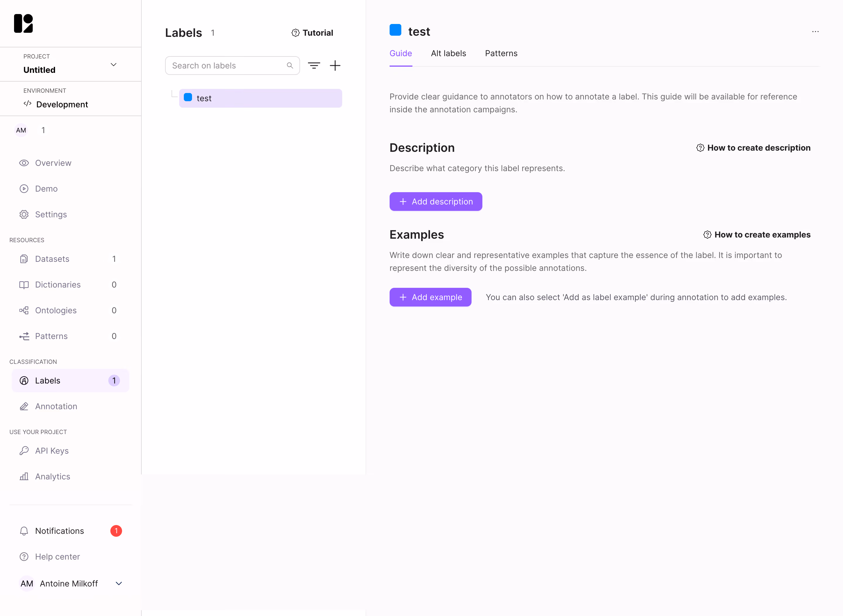
Task: Add a new label with plus icon
Action: click(335, 66)
